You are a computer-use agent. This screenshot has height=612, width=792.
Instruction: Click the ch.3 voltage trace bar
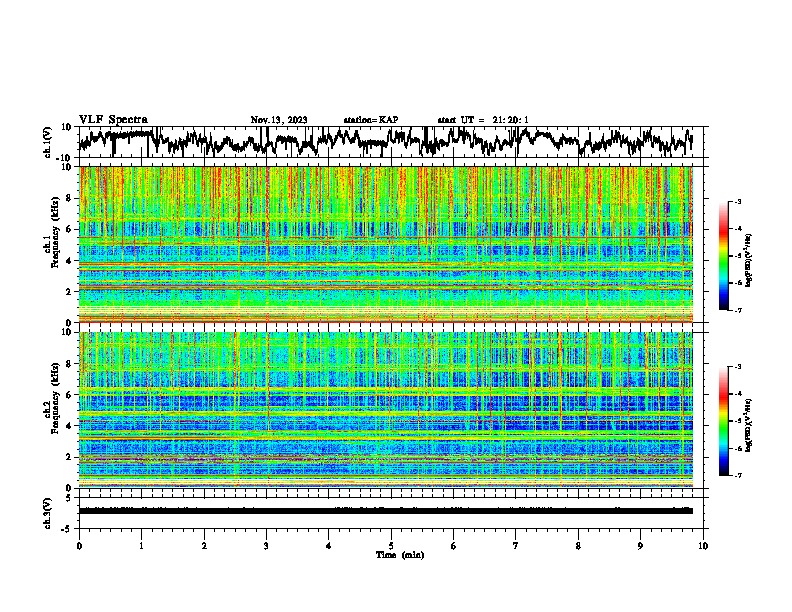pyautogui.click(x=386, y=511)
